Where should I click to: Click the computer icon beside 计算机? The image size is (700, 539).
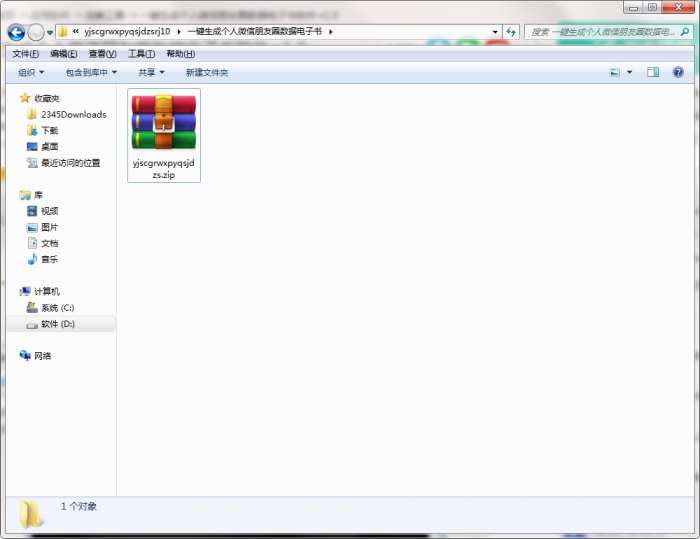pos(25,291)
